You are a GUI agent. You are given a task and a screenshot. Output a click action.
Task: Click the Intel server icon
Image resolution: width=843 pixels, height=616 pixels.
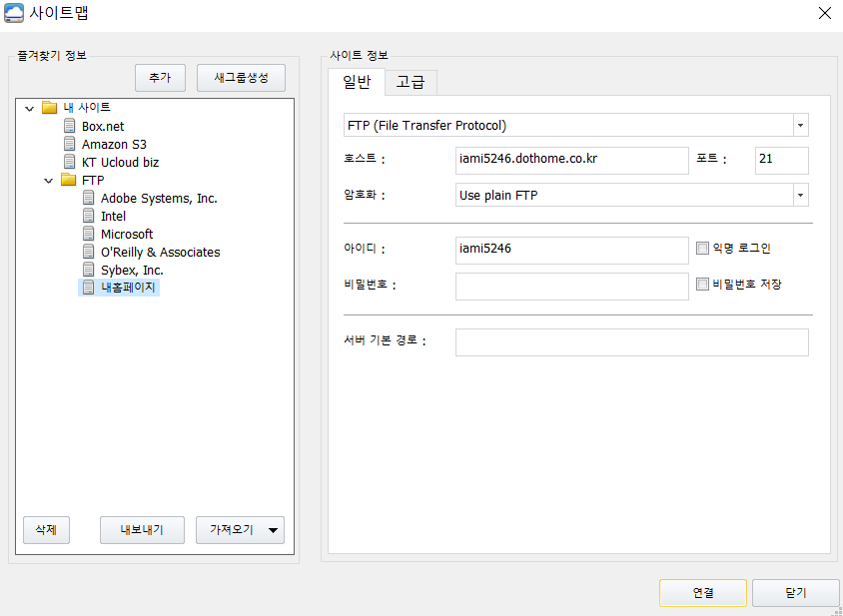[88, 216]
